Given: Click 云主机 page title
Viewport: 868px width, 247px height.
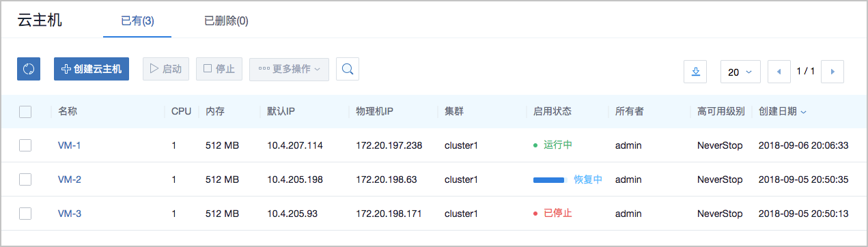Looking at the screenshot, I should tap(40, 20).
